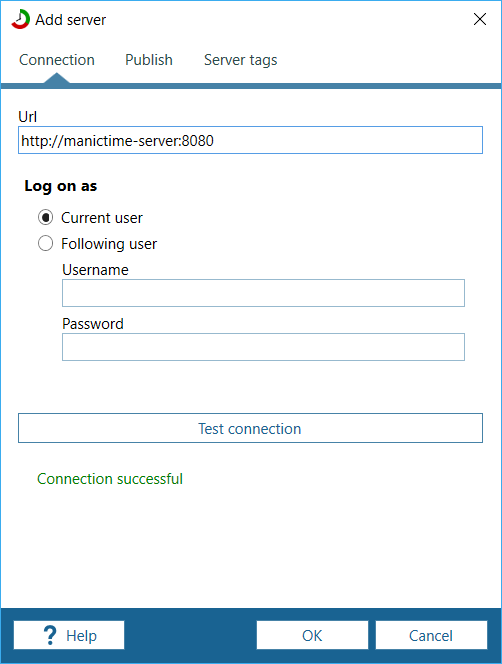This screenshot has height=664, width=502.
Task: Click into the Username text box
Action: tap(263, 293)
